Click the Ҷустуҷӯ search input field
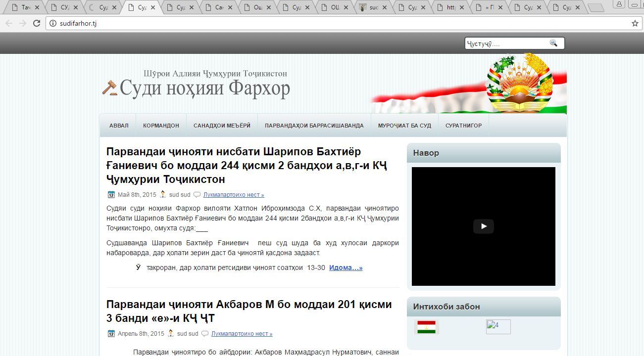The height and width of the screenshot is (356, 644). tap(505, 44)
